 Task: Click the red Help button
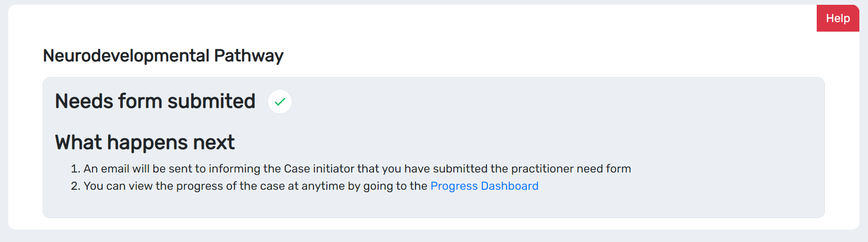tap(837, 18)
